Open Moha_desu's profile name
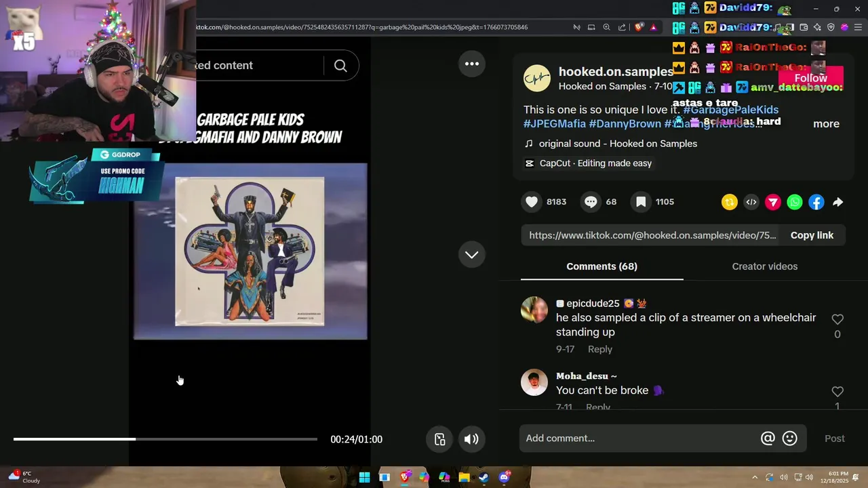The image size is (868, 488). [586, 376]
